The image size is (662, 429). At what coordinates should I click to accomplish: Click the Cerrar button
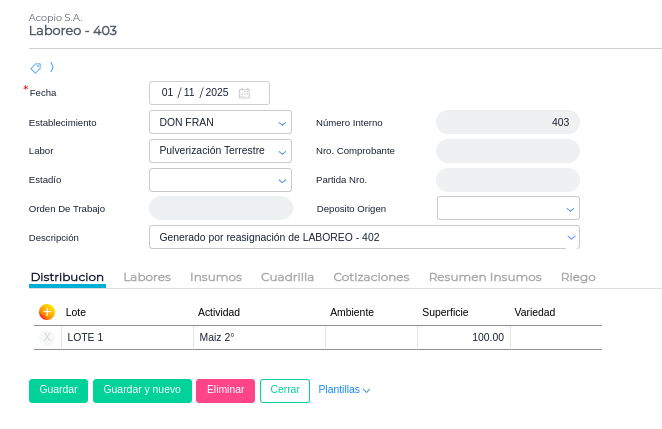coord(285,390)
